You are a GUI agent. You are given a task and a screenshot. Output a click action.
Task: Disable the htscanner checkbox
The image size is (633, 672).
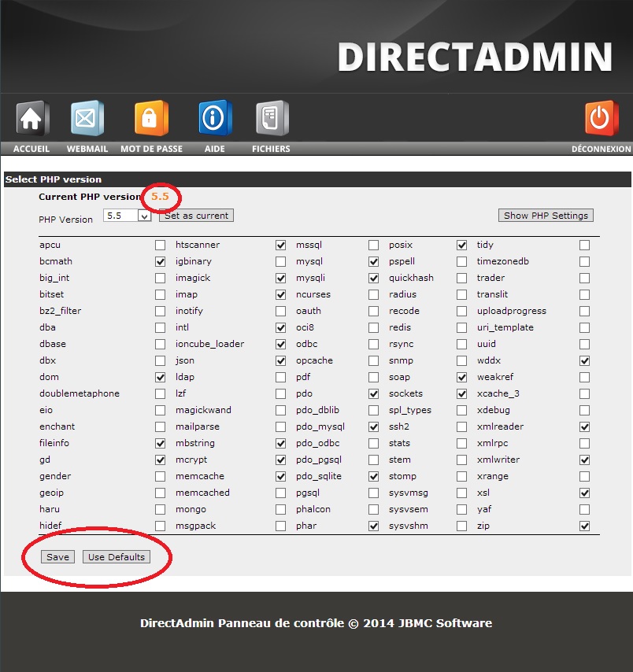[280, 246]
